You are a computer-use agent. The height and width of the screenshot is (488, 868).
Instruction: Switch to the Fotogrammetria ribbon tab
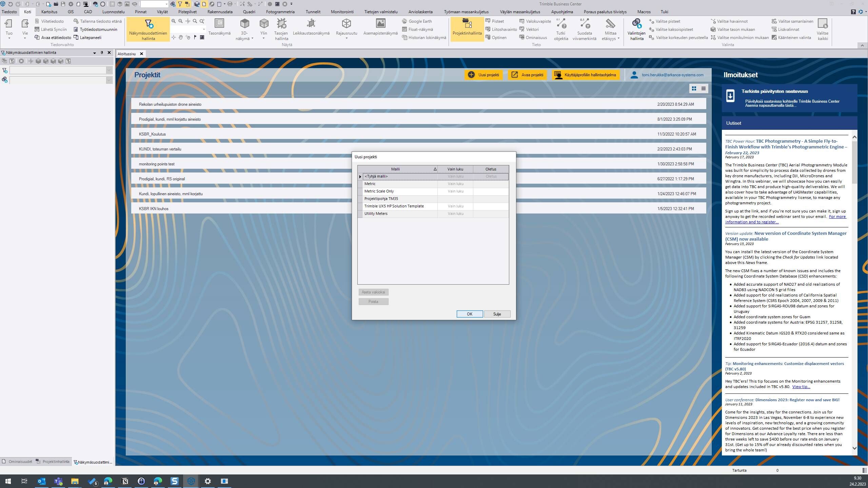coord(280,12)
